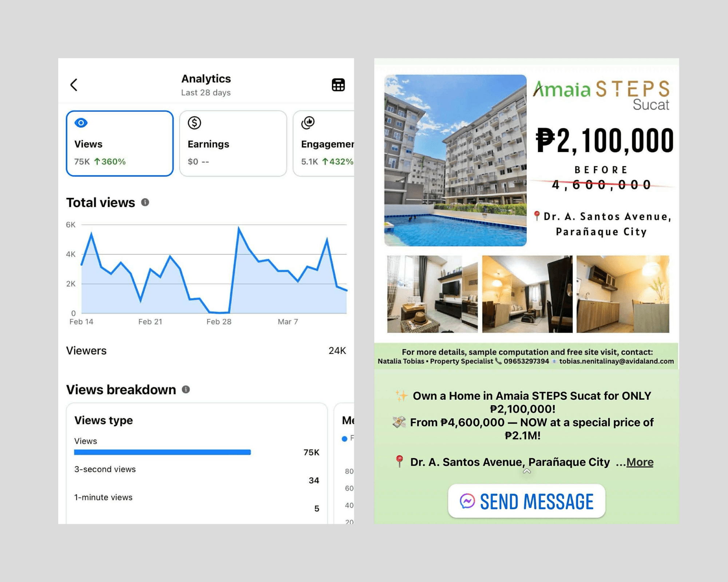Expand caption with the More link
This screenshot has height=582, width=728.
[x=640, y=462]
